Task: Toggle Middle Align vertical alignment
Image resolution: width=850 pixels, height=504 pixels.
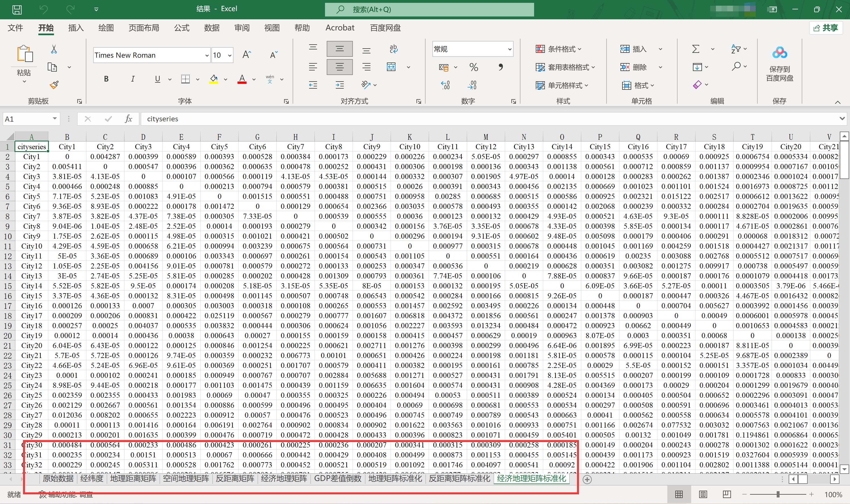Action: 339,49
